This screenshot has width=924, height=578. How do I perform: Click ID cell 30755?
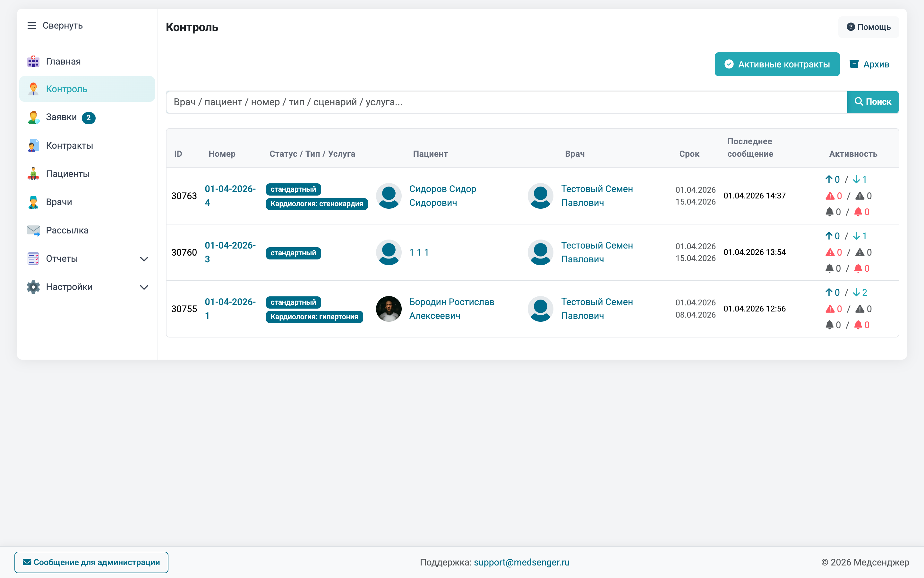(x=184, y=309)
